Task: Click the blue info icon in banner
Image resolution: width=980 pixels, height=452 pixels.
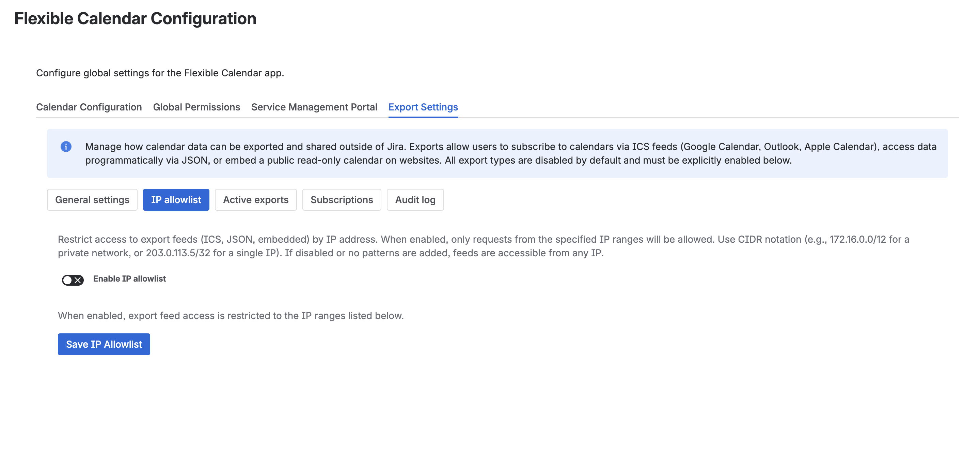Action: (x=66, y=147)
